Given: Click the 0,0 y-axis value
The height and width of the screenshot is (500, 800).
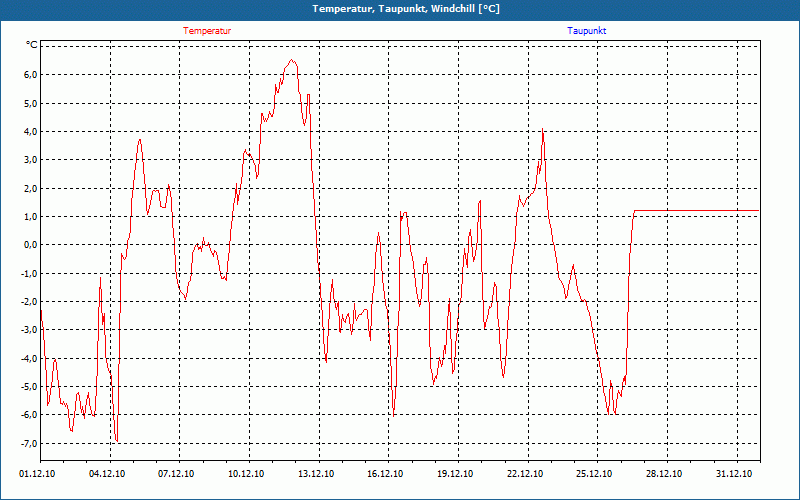Looking at the screenshot, I should (x=30, y=245).
